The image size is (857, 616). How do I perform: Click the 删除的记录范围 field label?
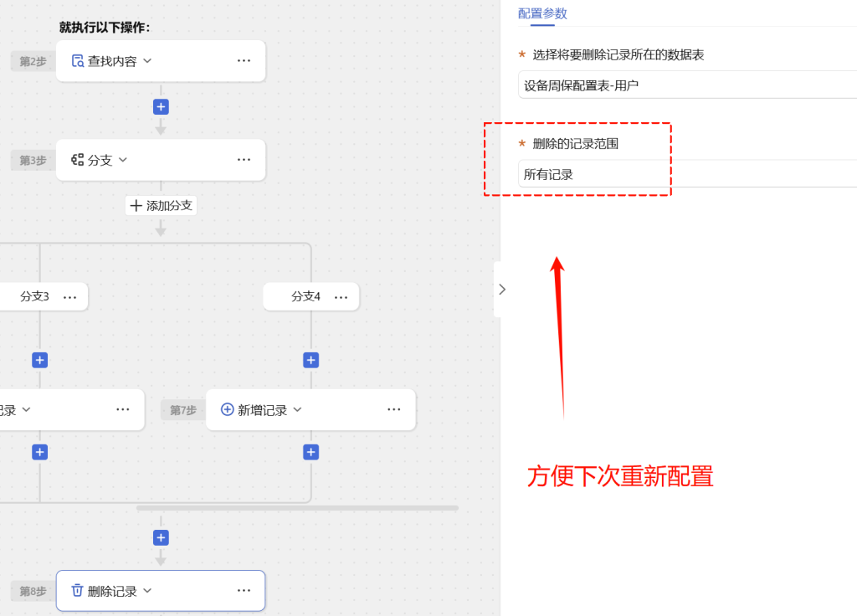[575, 144]
